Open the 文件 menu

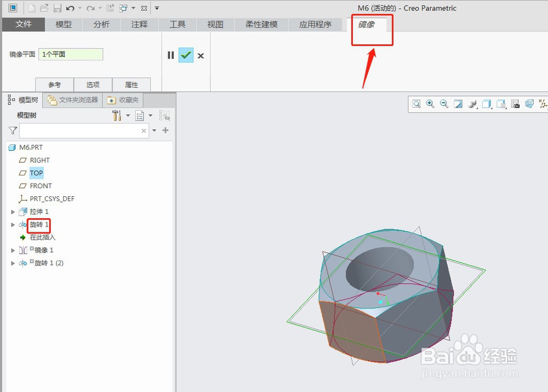24,25
